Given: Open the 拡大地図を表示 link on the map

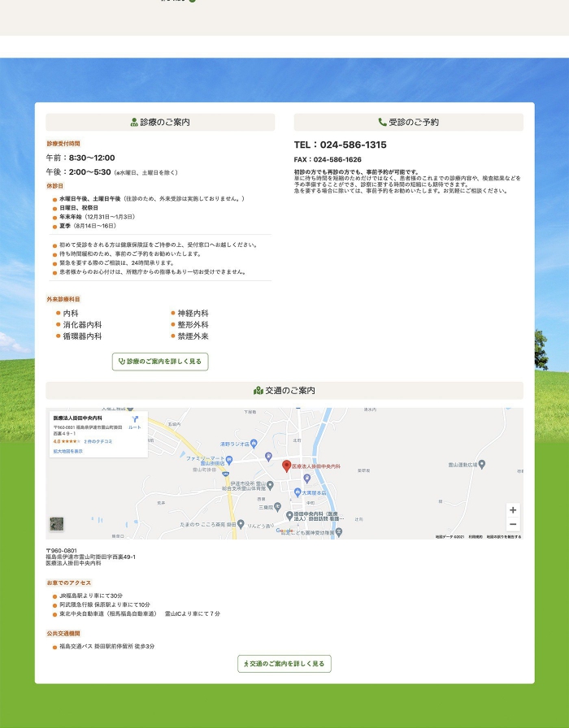Looking at the screenshot, I should click(x=67, y=451).
